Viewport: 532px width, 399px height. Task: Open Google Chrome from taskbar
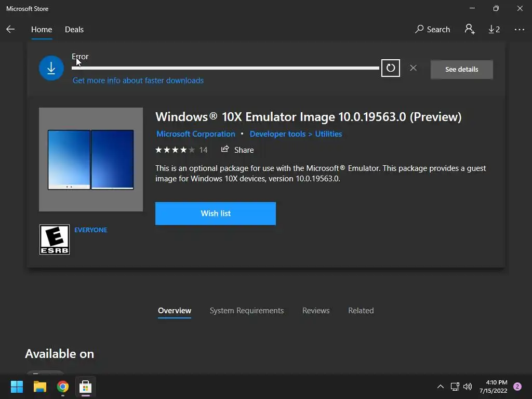click(63, 387)
